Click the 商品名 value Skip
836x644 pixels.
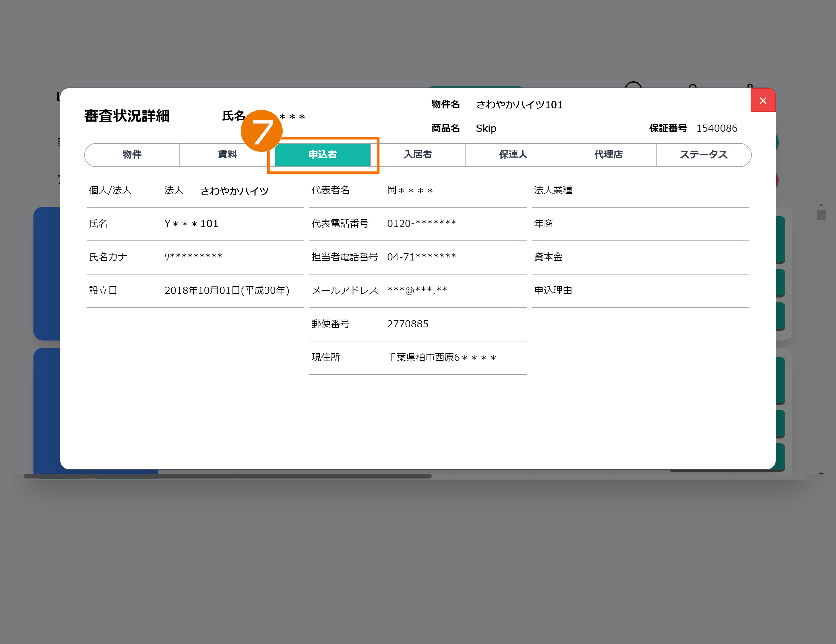point(486,128)
